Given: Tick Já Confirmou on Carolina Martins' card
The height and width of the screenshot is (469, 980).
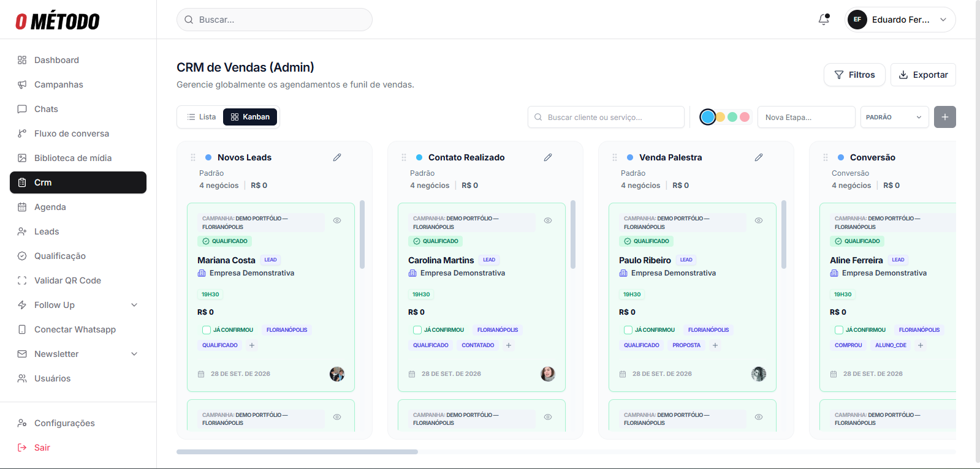Looking at the screenshot, I should pos(417,330).
